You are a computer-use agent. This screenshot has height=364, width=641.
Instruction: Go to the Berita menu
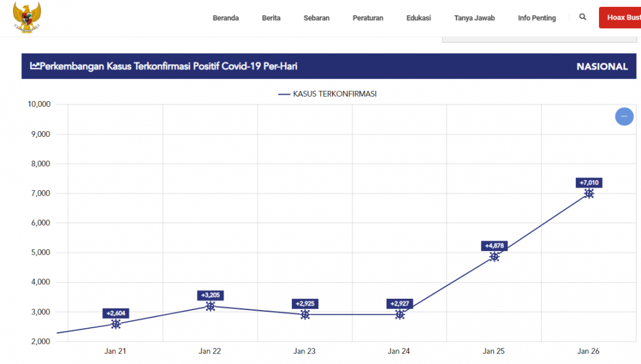[271, 18]
